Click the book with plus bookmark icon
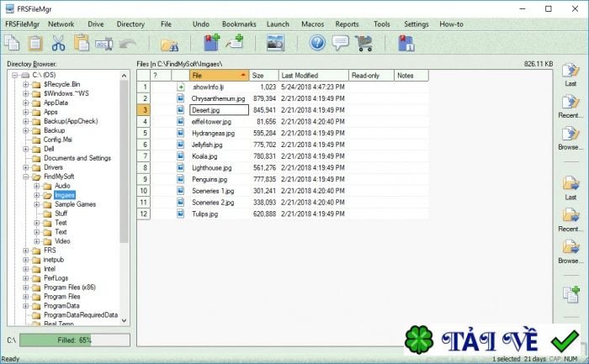This screenshot has height=364, width=589. (x=212, y=42)
